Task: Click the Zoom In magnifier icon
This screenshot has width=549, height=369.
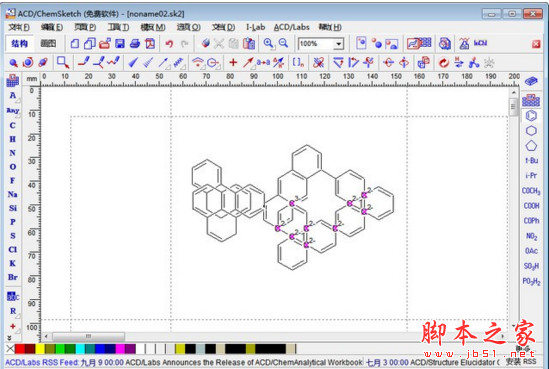Action: point(269,43)
